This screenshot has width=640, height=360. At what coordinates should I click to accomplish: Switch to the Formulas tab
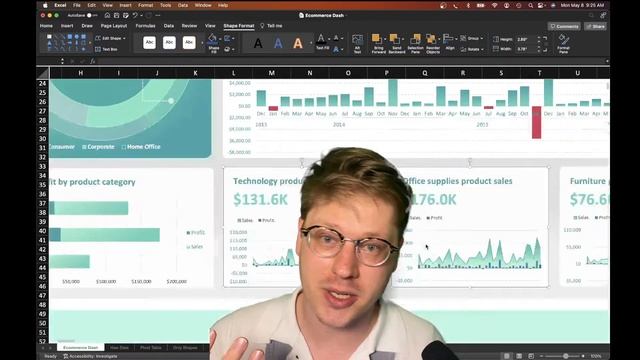click(x=145, y=26)
